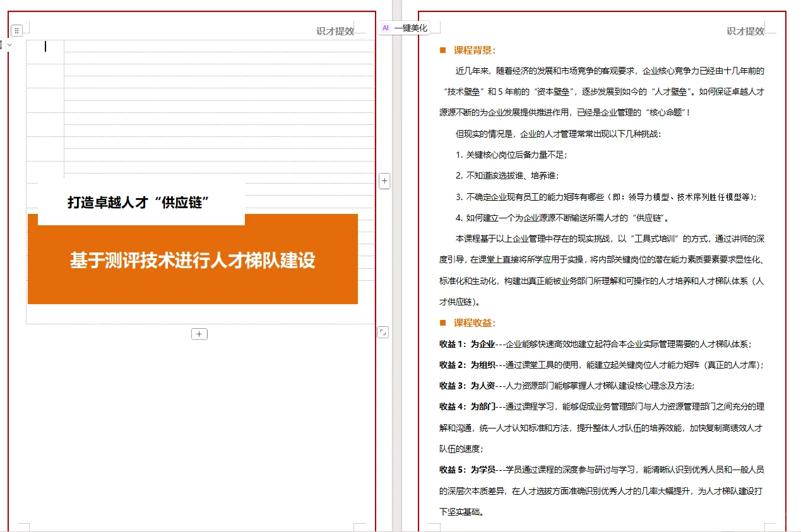Click the 识才提效 header on left page
This screenshot has width=801, height=532.
[335, 31]
